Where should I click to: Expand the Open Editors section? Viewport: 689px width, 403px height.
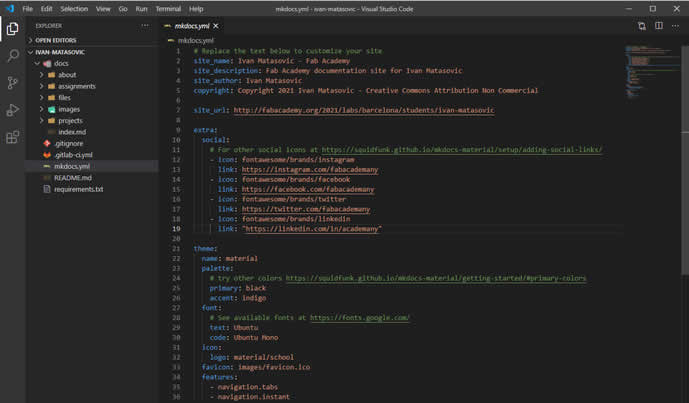[30, 40]
